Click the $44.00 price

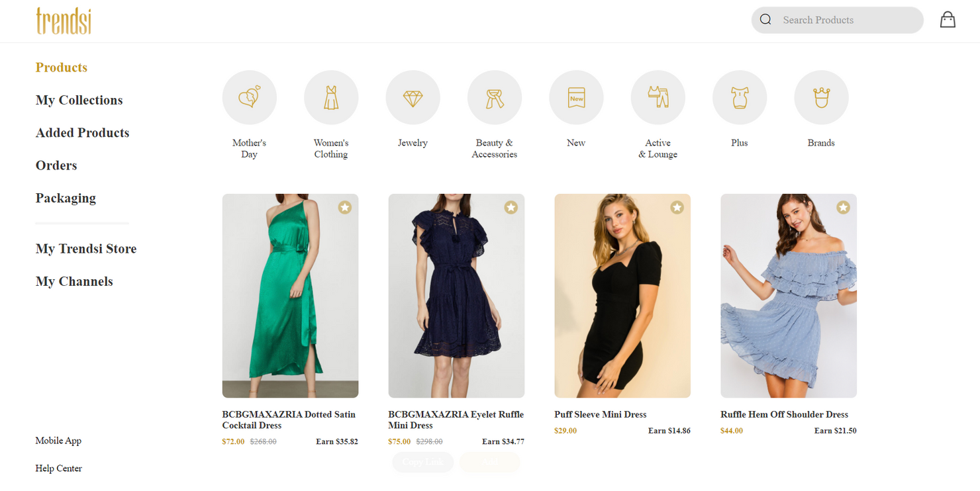pyautogui.click(x=732, y=431)
